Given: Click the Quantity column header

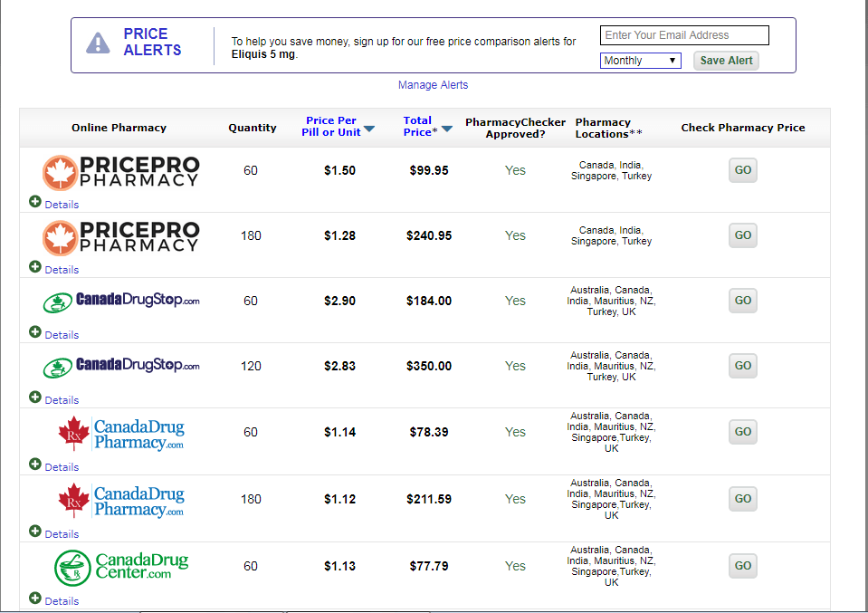Looking at the screenshot, I should tap(253, 128).
